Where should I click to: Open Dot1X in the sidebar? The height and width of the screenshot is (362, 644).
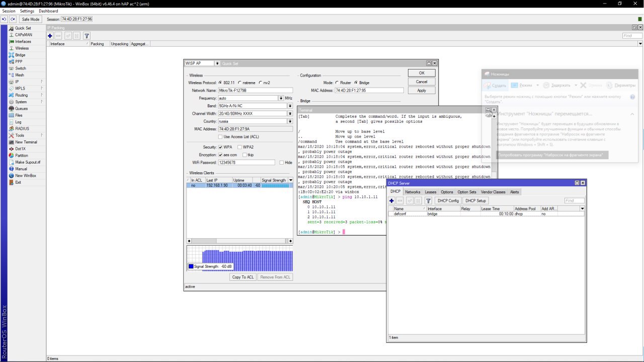tap(20, 149)
